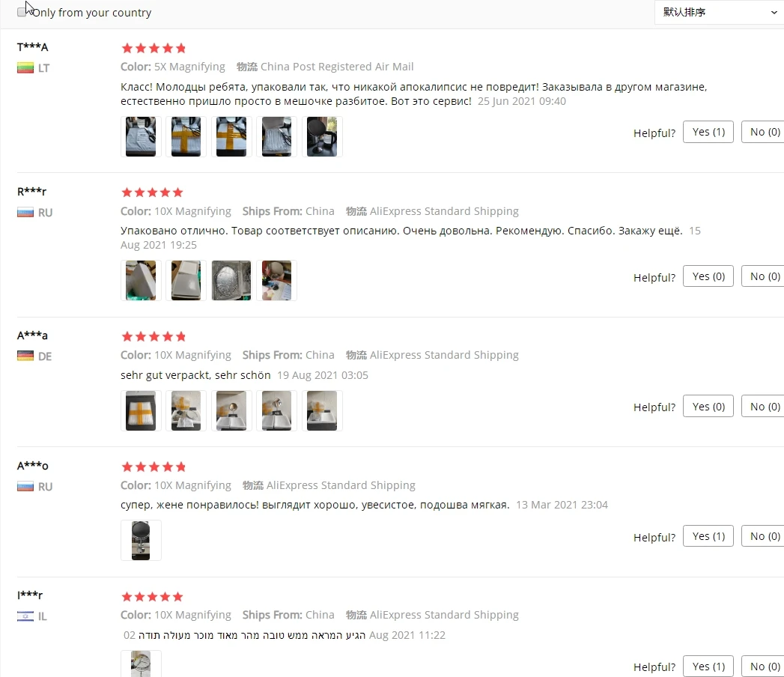Tick the 'Only from your country' checkbox

22,12
